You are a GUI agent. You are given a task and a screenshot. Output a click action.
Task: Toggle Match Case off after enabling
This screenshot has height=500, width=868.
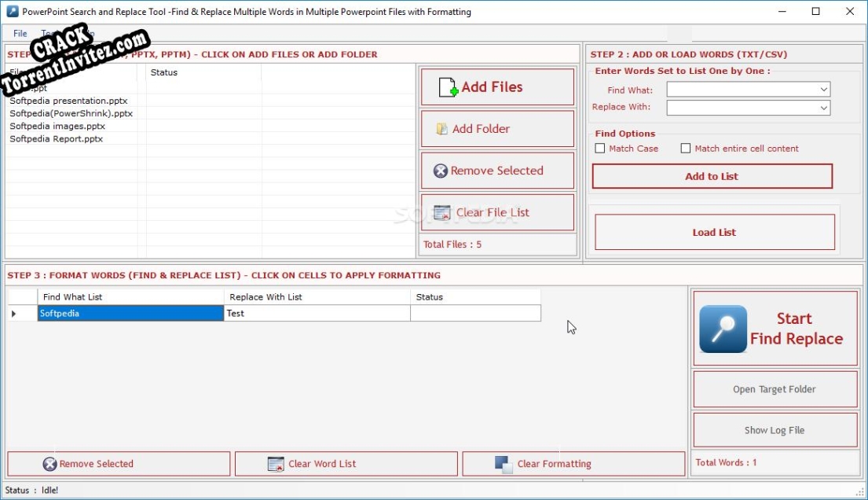[599, 148]
